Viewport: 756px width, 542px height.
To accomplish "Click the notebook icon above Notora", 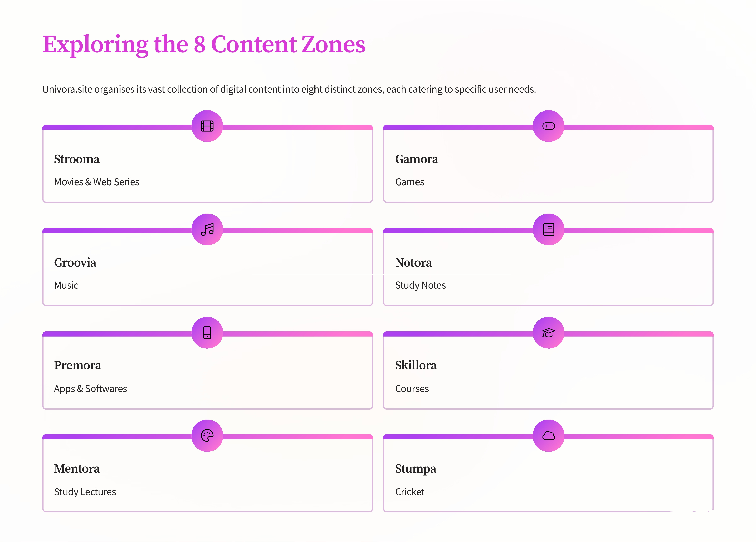I will 548,229.
